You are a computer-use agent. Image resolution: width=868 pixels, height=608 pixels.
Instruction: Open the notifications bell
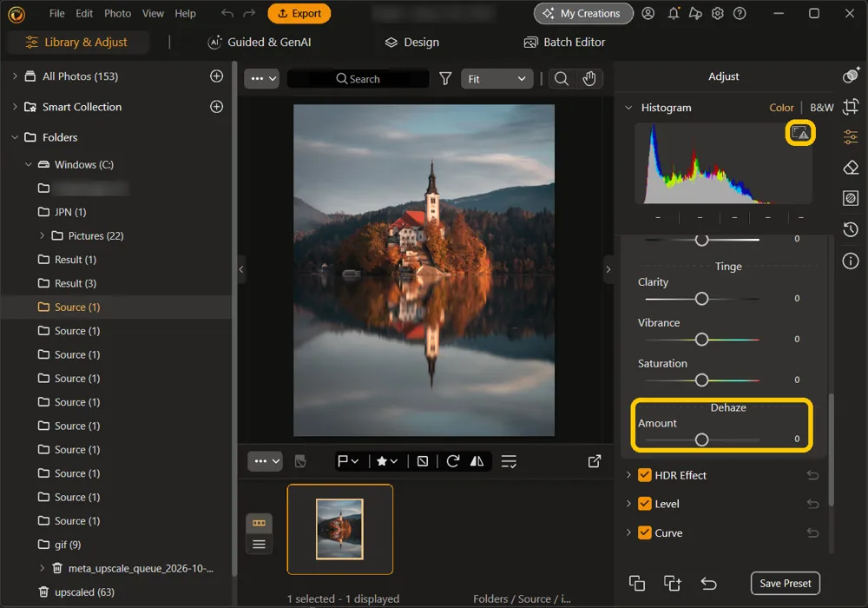(x=674, y=13)
